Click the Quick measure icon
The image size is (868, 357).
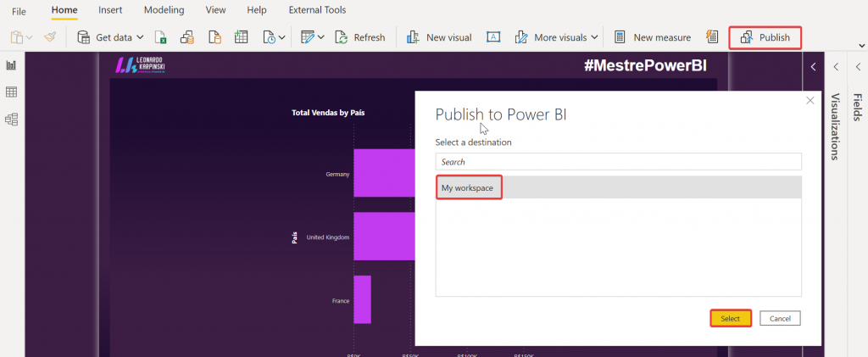(712, 37)
